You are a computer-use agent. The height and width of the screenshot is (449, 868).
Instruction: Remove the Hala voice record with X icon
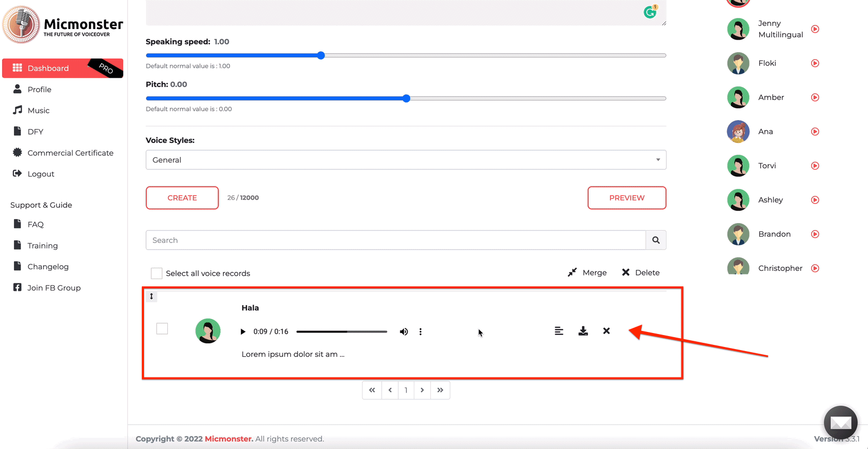tap(606, 331)
